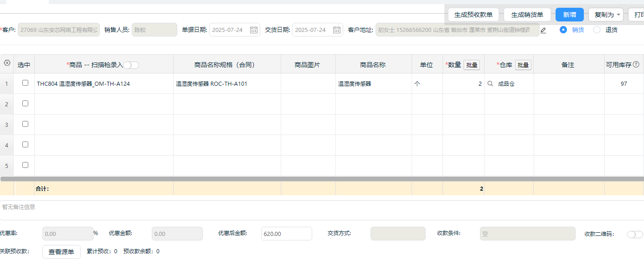Image resolution: width=644 pixels, height=261 pixels.
Task: Click the 批量 button beside 数量
Action: [x=472, y=65]
